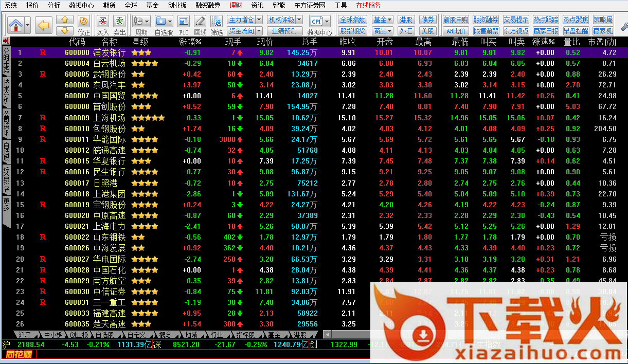This screenshot has height=364, width=628.
Task: Expand the 商品 toolbar dropdown
Action: pyautogui.click(x=383, y=31)
